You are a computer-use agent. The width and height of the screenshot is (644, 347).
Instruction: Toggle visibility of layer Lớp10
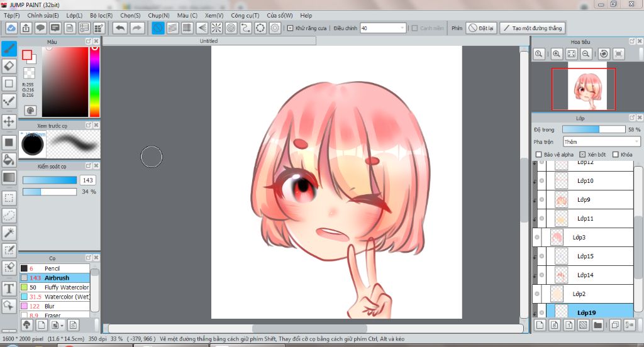(x=541, y=180)
